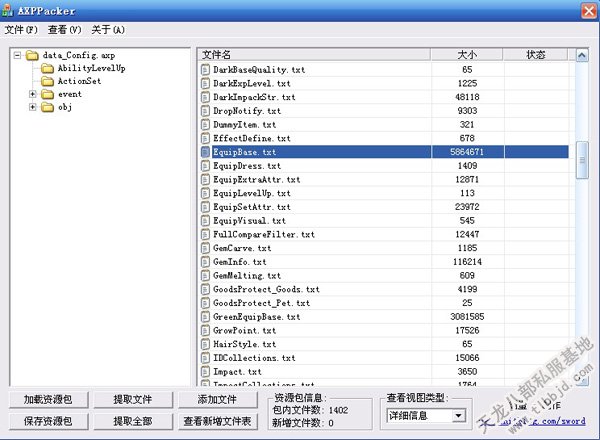
Task: Click the 加载资源包 button
Action: pos(48,400)
